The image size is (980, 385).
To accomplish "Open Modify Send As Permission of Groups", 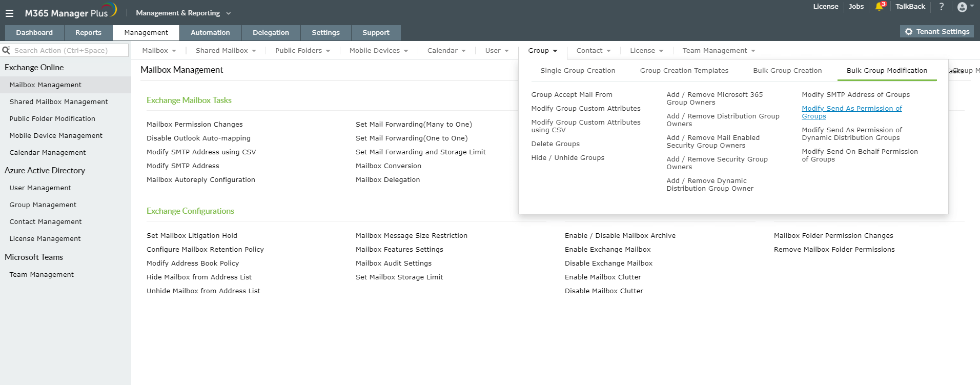I will point(852,112).
